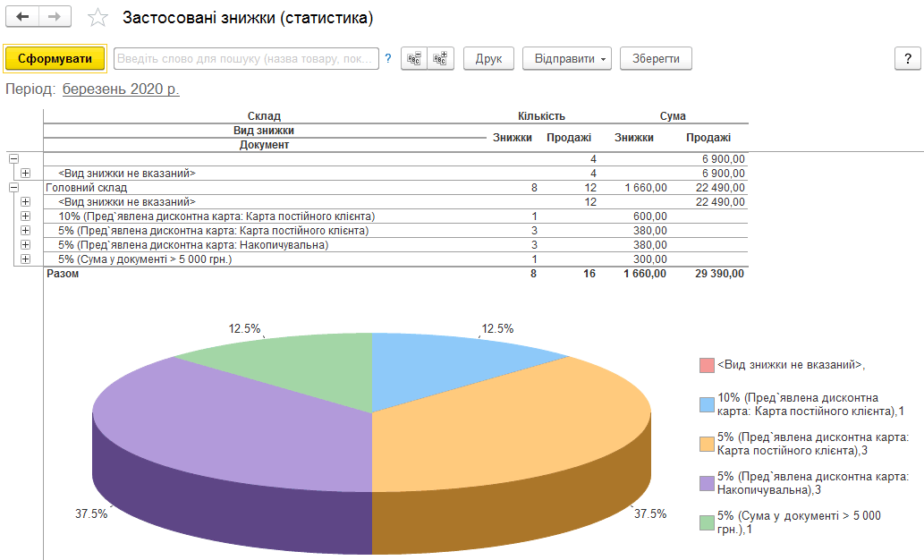Focus the search word input field
This screenshot has height=560, width=924.
pyautogui.click(x=246, y=58)
